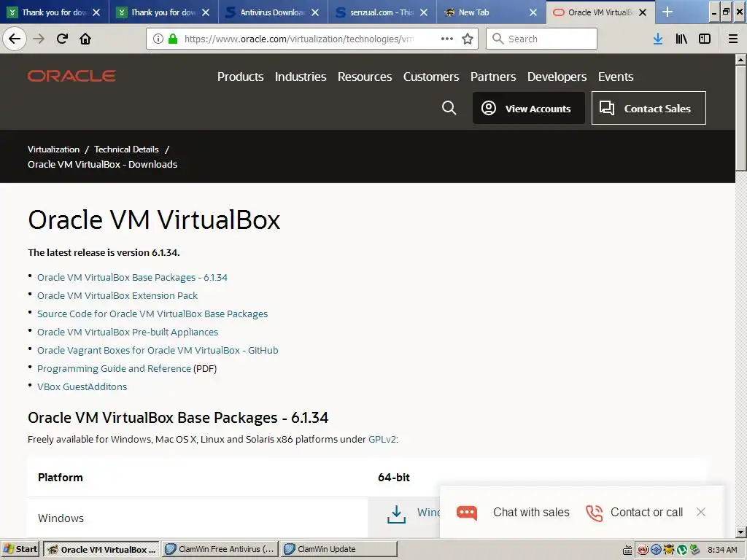Open the Industries menu

[x=301, y=77]
